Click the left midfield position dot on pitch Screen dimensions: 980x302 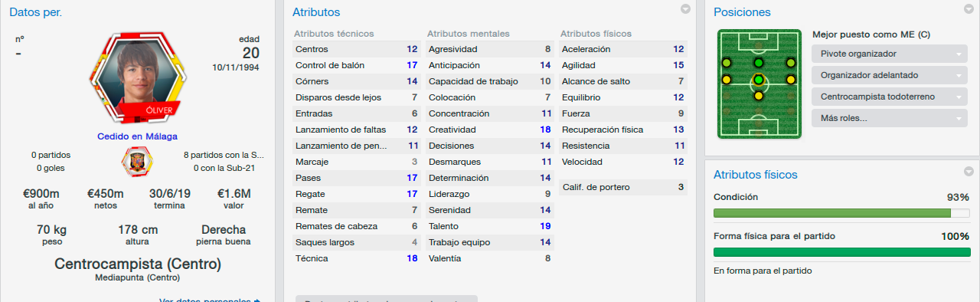point(725,79)
